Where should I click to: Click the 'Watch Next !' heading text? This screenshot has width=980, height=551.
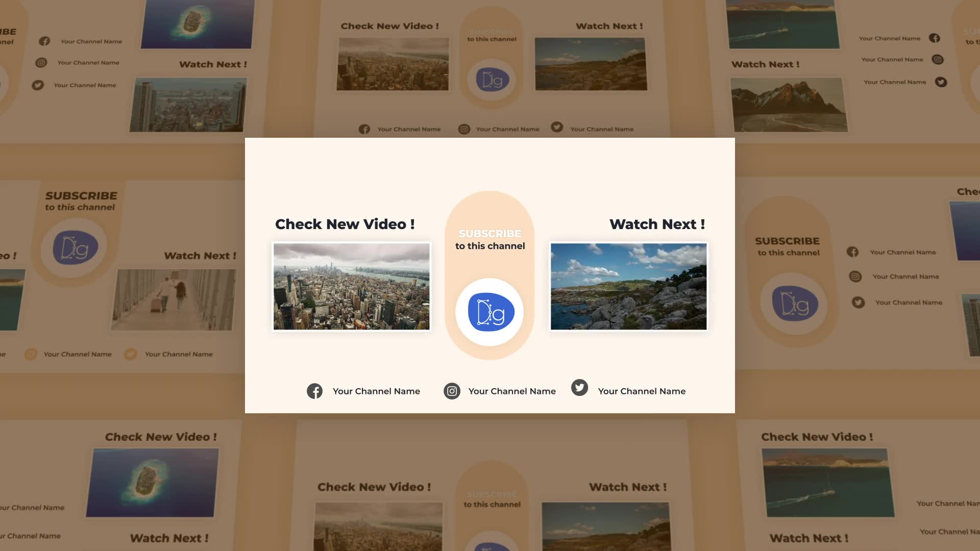click(x=657, y=223)
